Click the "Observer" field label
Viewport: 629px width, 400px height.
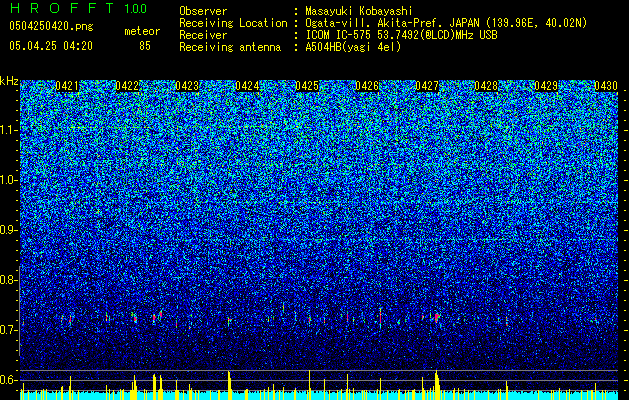click(203, 11)
